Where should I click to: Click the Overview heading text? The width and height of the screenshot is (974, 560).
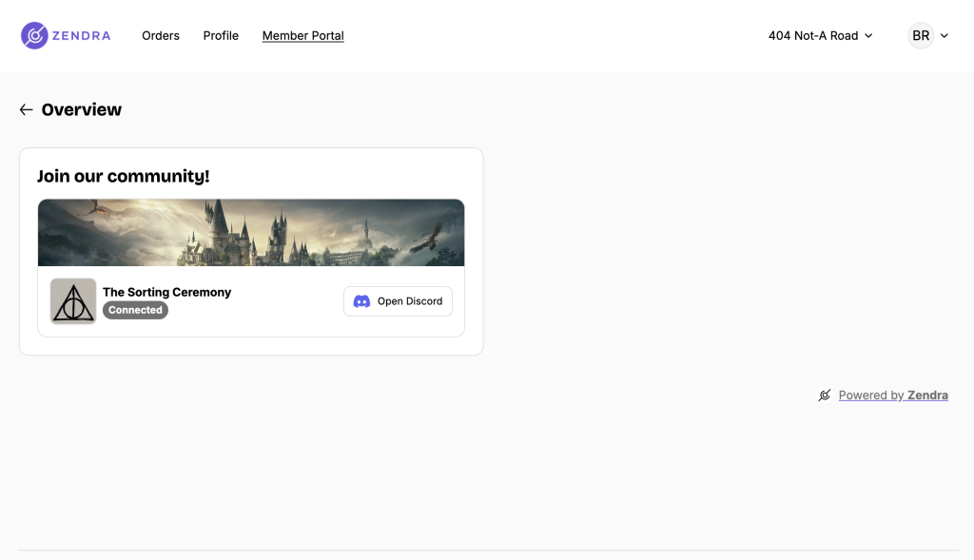82,110
